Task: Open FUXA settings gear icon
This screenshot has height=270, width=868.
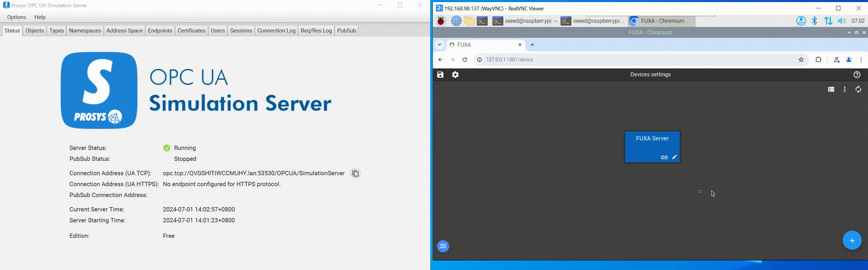Action: coord(455,75)
